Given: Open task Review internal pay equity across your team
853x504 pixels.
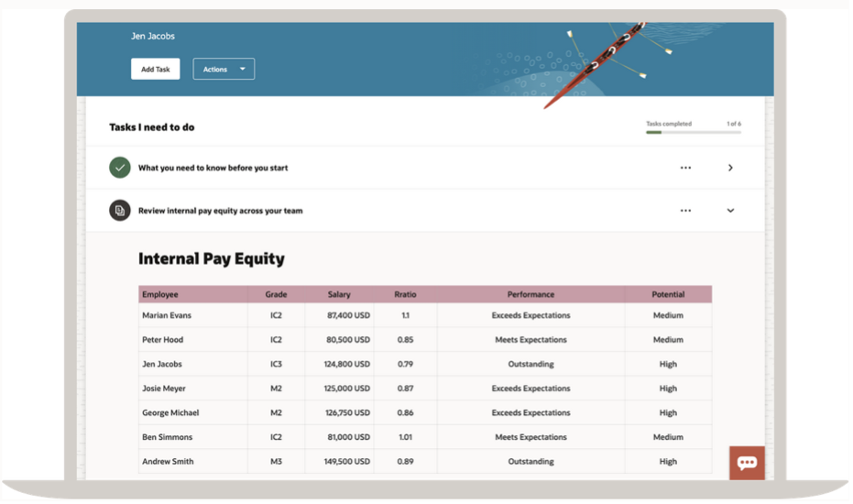Looking at the screenshot, I should click(220, 211).
